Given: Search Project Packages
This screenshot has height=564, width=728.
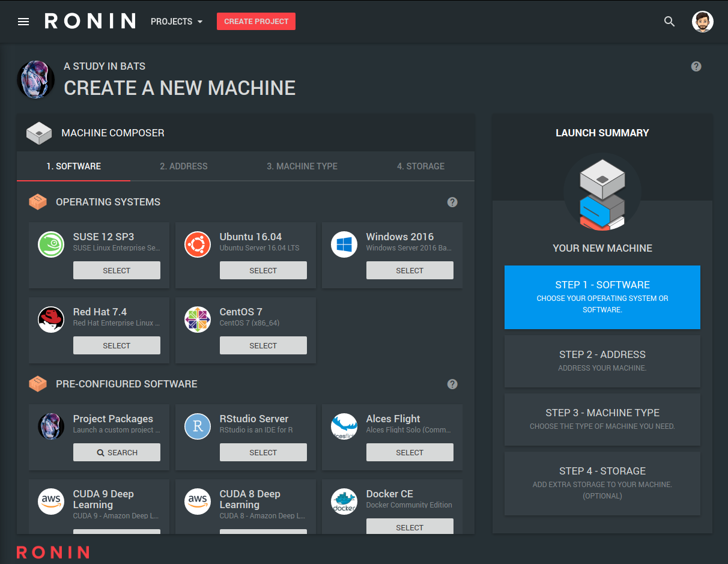Looking at the screenshot, I should pyautogui.click(x=117, y=453).
